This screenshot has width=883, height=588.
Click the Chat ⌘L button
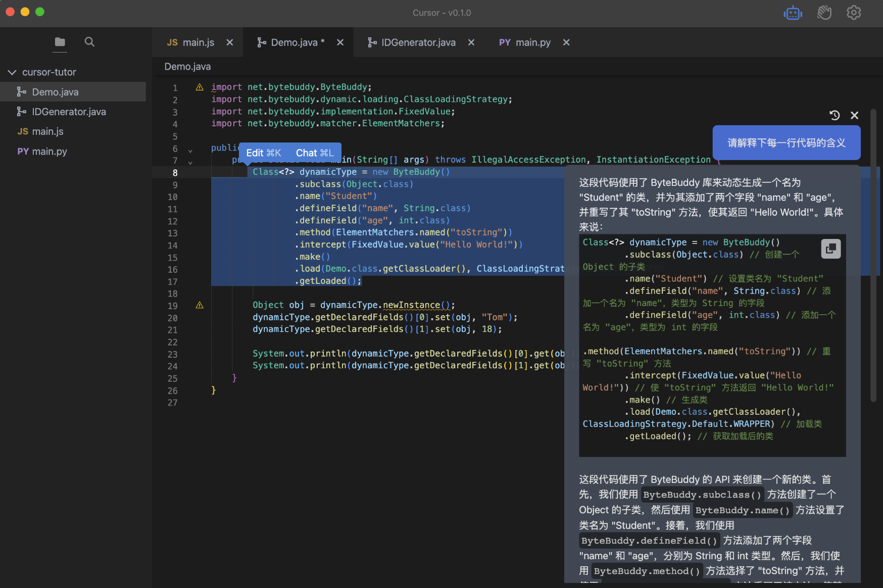[315, 153]
